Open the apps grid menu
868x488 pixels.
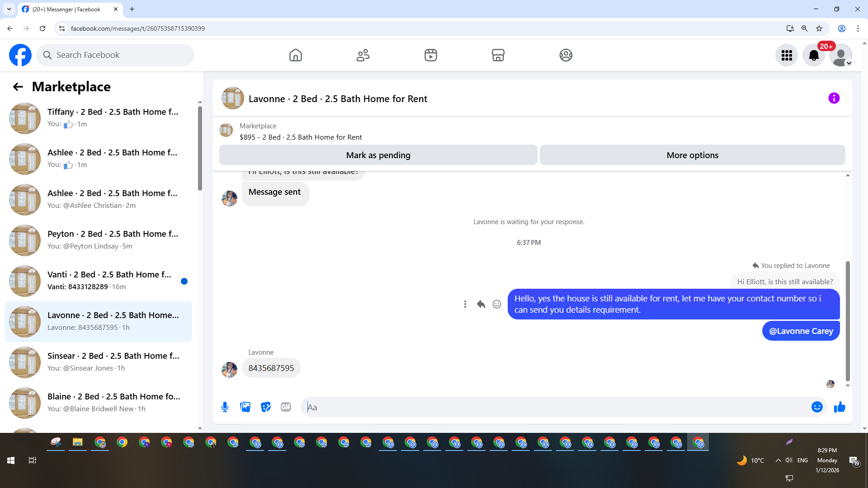coord(787,55)
